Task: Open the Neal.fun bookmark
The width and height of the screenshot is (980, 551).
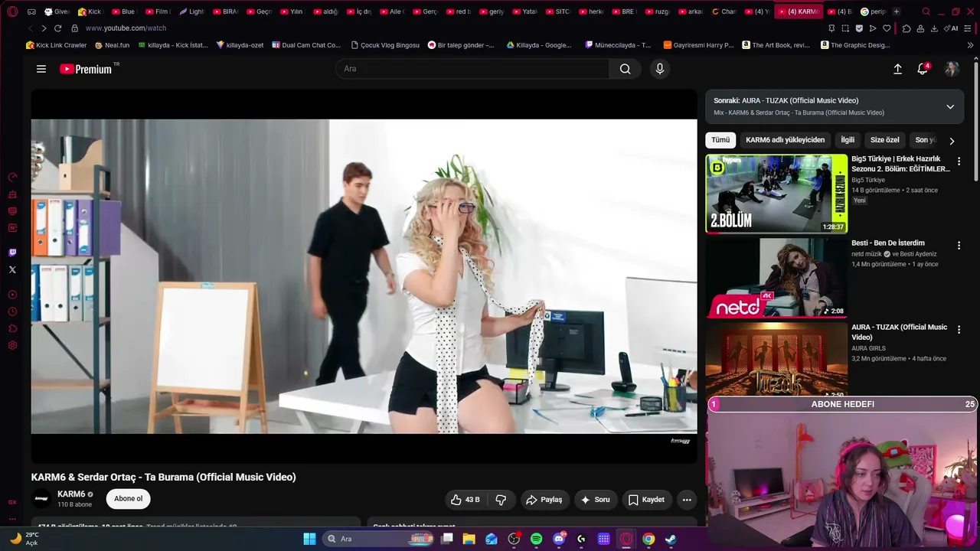Action: point(112,45)
